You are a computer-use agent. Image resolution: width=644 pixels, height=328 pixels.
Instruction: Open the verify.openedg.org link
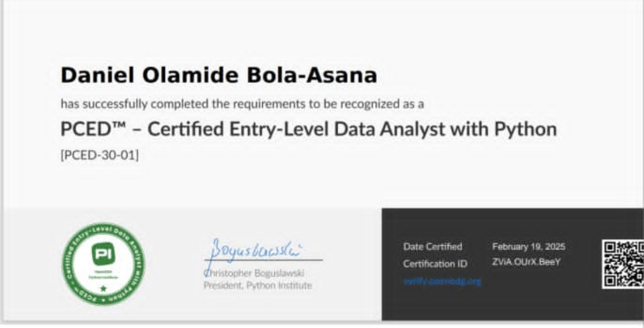point(442,281)
